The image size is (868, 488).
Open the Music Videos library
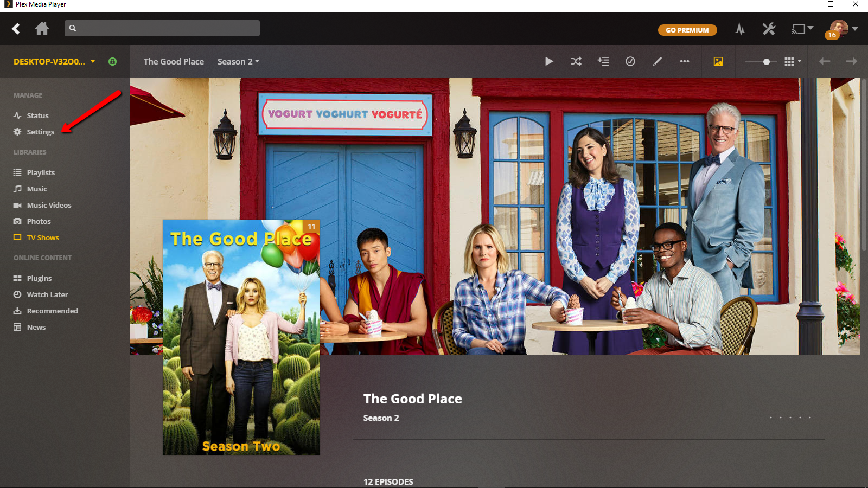coord(49,205)
